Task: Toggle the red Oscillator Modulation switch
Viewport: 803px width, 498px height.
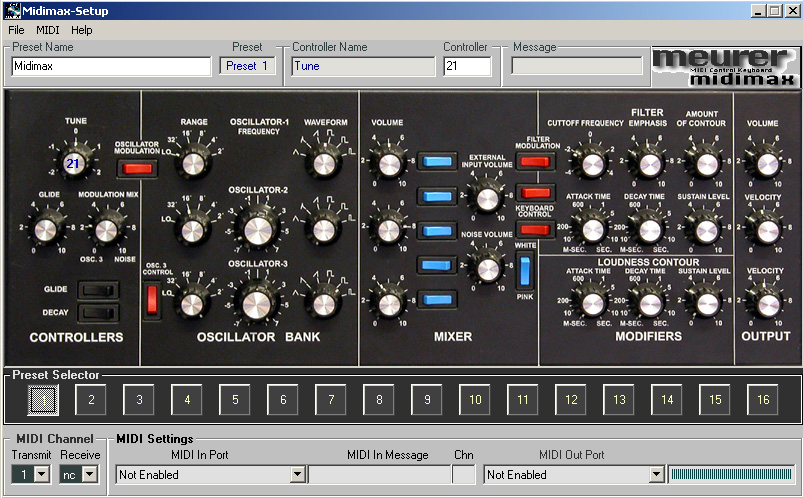Action: pyautogui.click(x=137, y=169)
